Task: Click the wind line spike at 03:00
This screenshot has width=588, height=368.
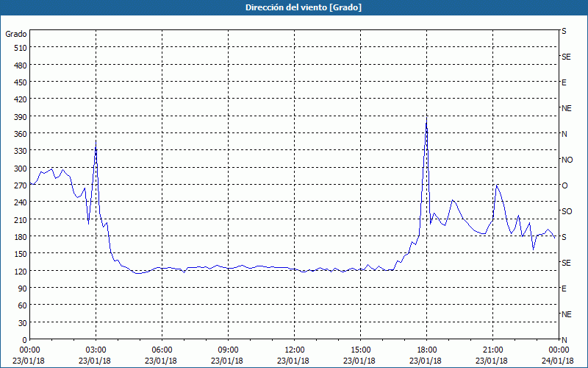Action: (96, 141)
